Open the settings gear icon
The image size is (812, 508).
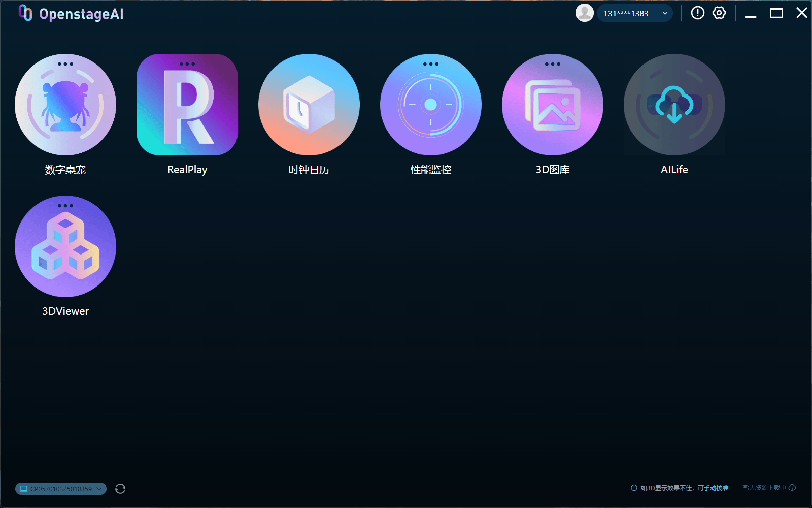[x=719, y=13]
